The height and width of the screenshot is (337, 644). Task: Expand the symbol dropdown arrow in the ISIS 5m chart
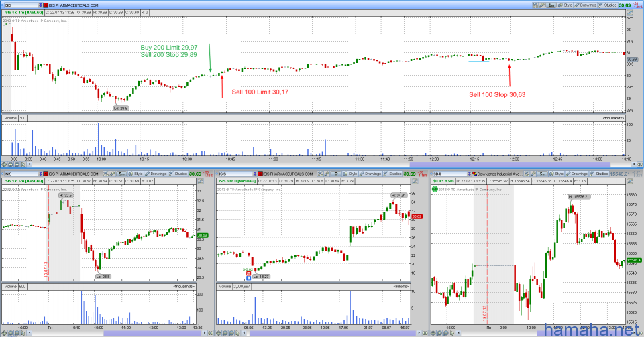41,174
